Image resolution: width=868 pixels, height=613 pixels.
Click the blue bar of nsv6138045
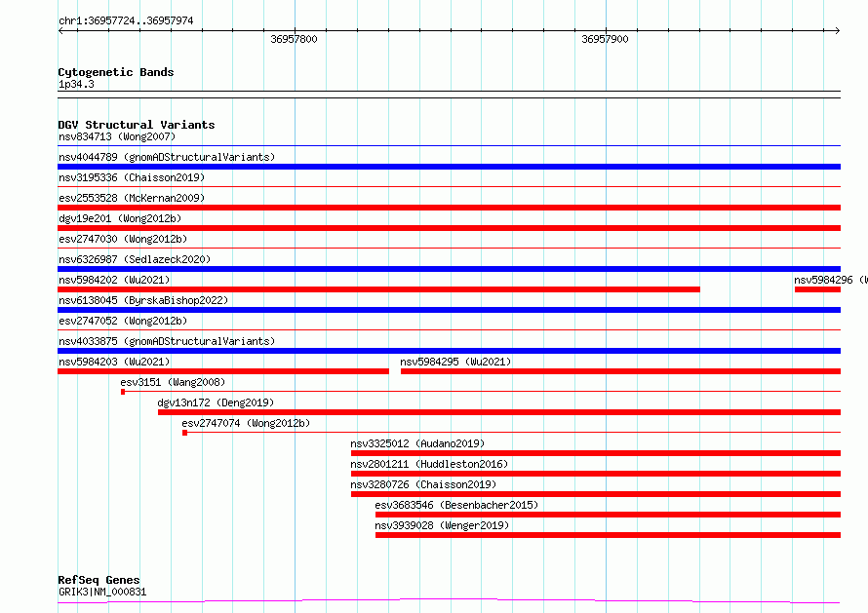pyautogui.click(x=449, y=310)
